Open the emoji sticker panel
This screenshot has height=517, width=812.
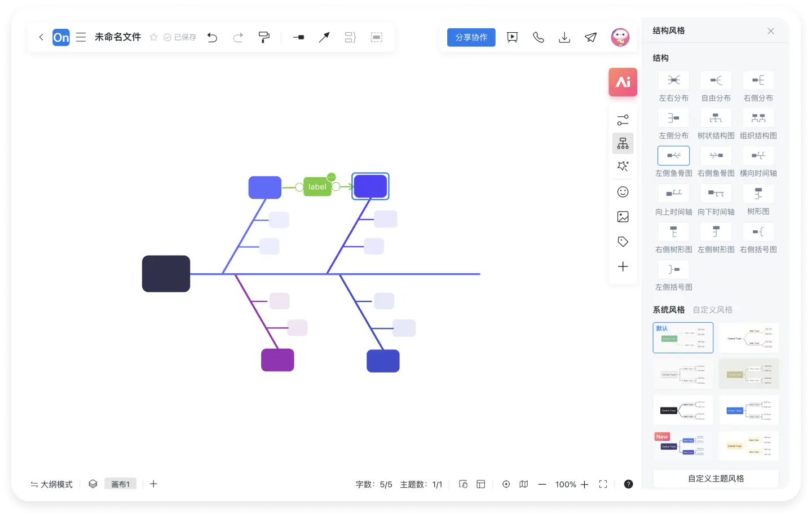tap(623, 192)
